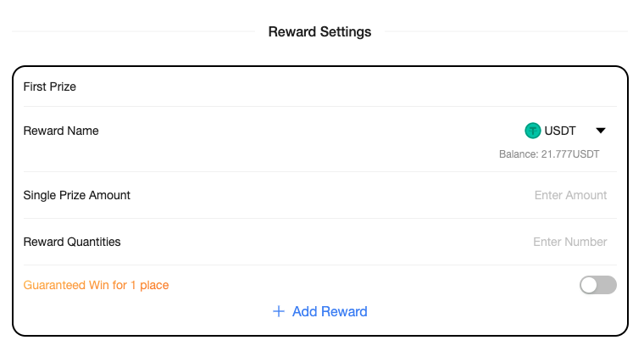Click the Reward Settings heading

pos(319,32)
